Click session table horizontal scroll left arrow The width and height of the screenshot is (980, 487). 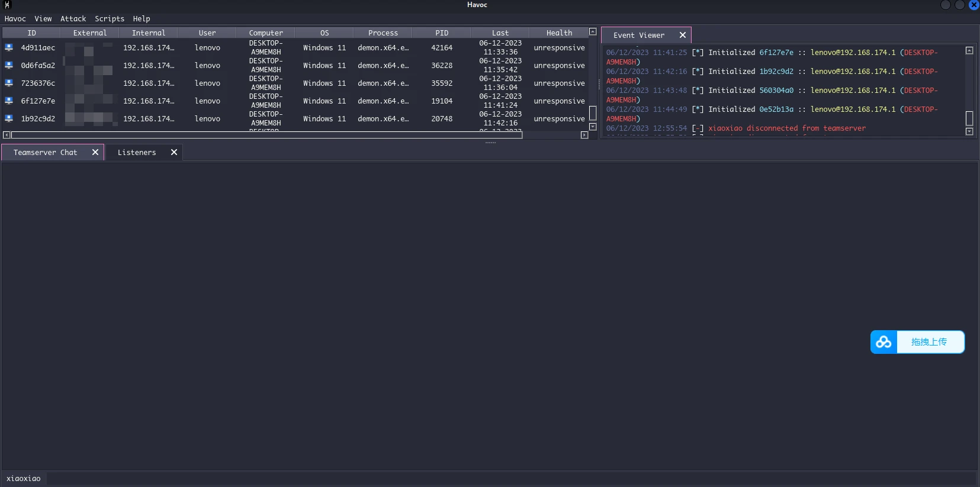[7, 135]
